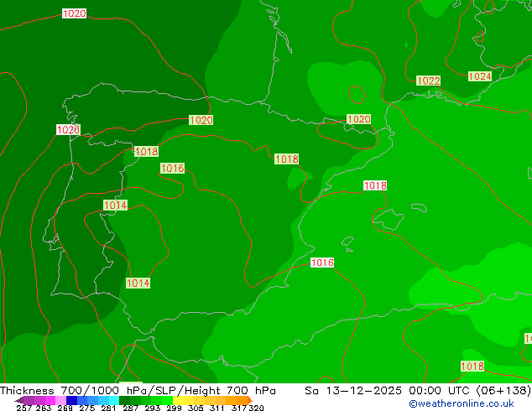Image resolution: width=532 pixels, height=411 pixels.
Task: Pick the cyan legend swatch above 281
Action: pos(113,400)
